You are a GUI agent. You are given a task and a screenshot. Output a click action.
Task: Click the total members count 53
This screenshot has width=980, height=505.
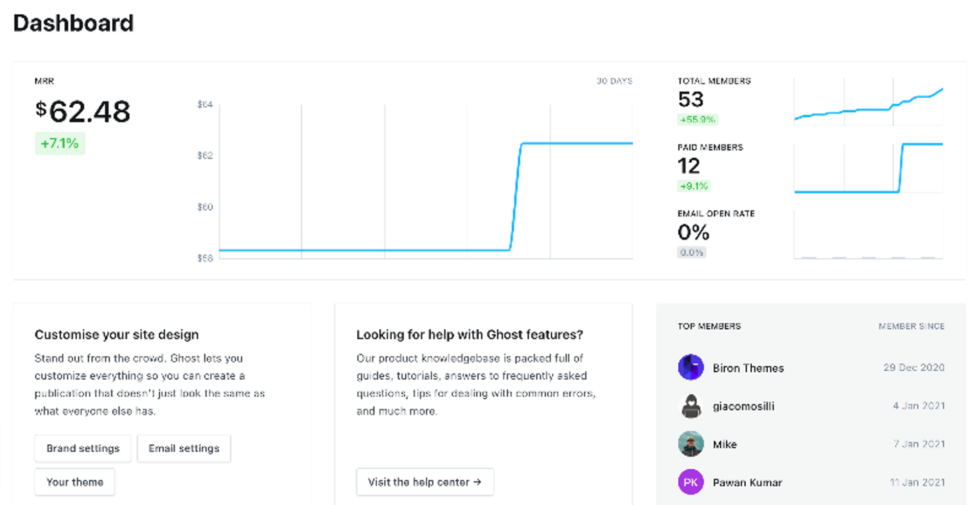click(691, 100)
